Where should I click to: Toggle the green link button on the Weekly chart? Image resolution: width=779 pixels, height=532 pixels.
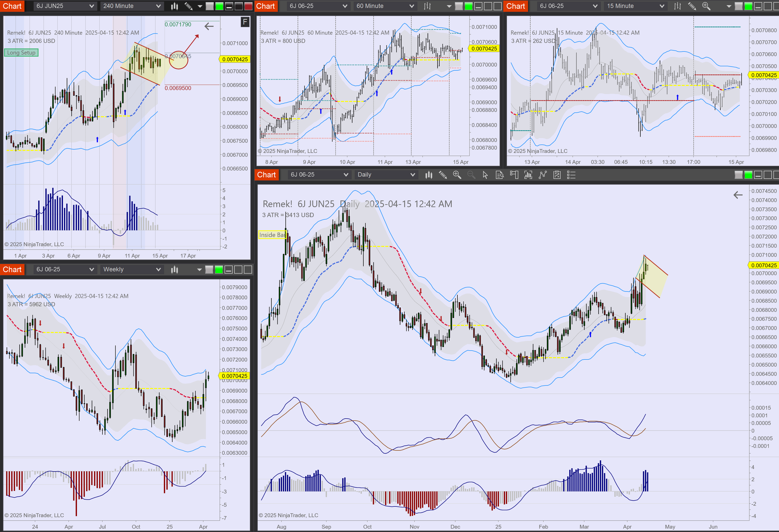tap(218, 270)
